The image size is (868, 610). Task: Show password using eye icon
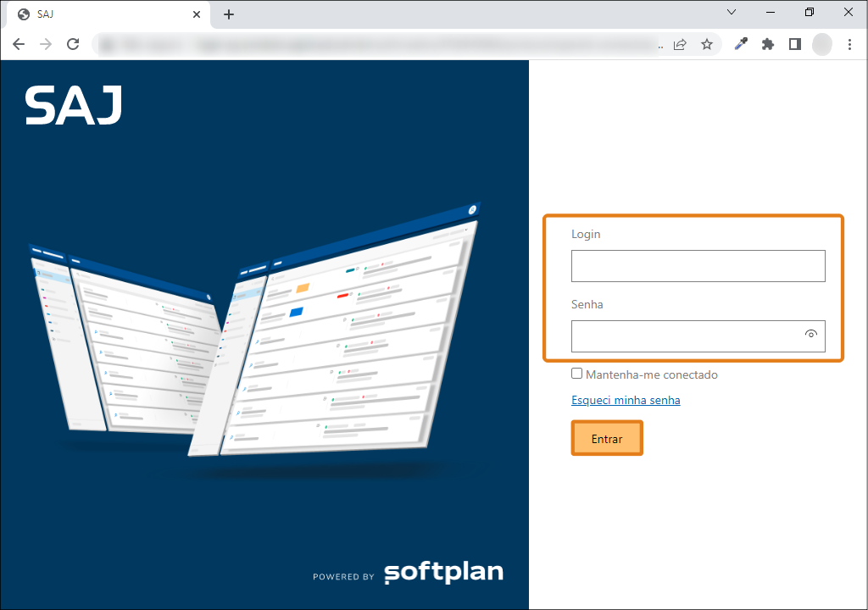click(x=810, y=335)
